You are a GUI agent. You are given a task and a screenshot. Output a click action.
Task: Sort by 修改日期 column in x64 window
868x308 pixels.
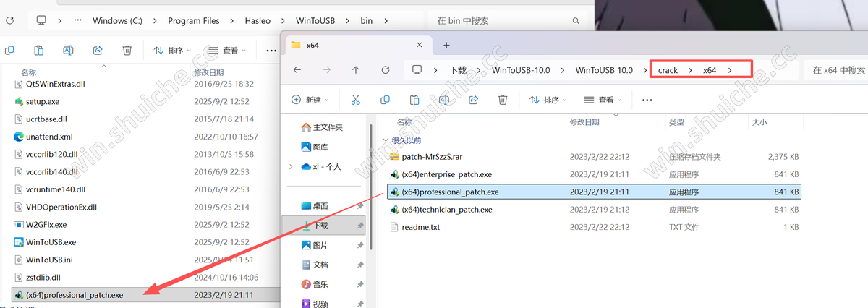click(x=584, y=123)
